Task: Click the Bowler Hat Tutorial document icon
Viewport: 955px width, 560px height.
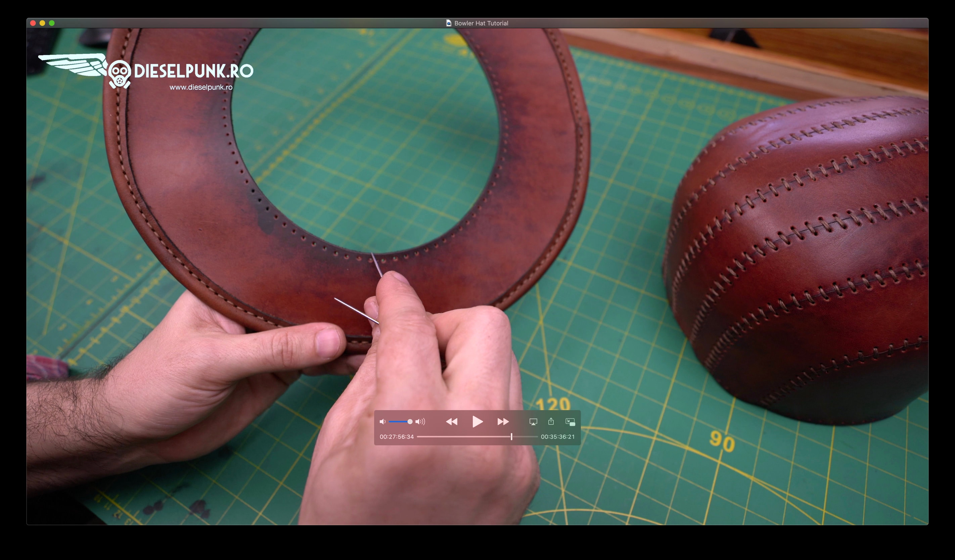Action: [x=449, y=23]
